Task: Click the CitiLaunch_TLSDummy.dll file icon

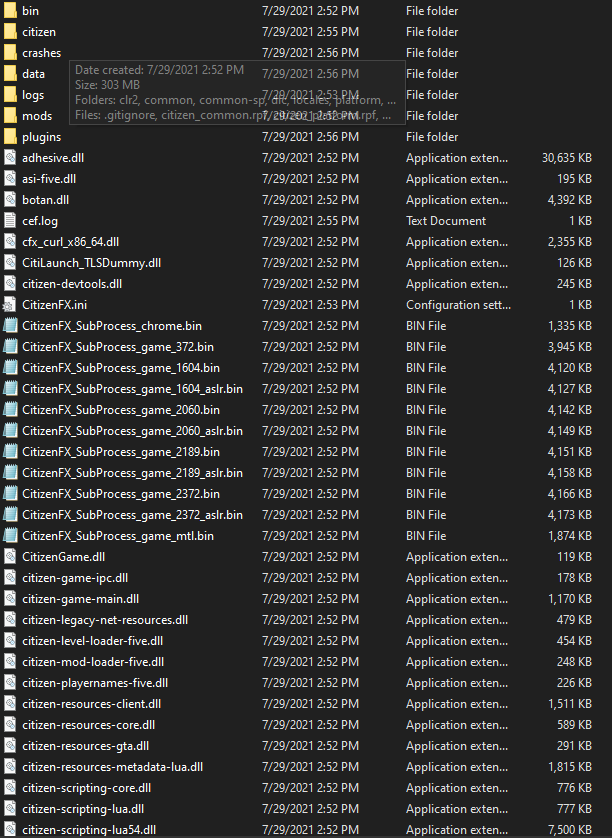Action: pyautogui.click(x=10, y=263)
